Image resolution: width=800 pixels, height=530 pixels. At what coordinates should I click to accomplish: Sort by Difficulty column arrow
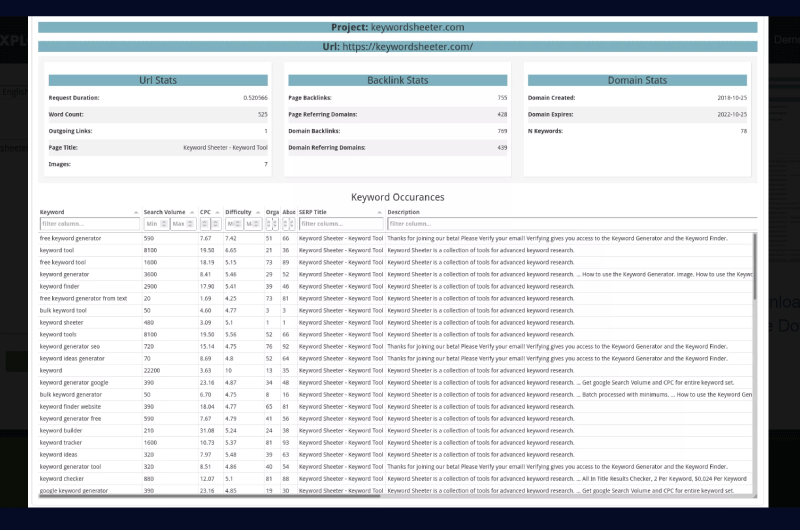[258, 212]
